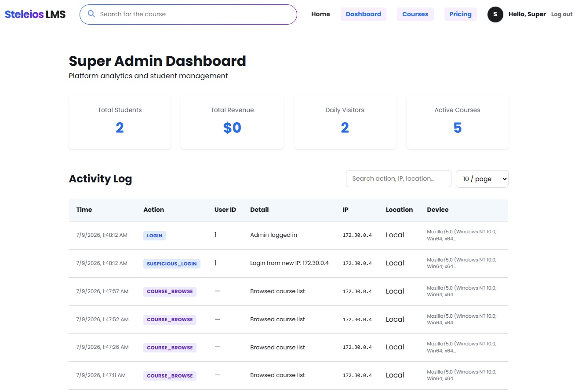Click COURSE_BROWSE badge at 1:47:11 AM
Screen dimensions: 582x392
pyautogui.click(x=170, y=376)
